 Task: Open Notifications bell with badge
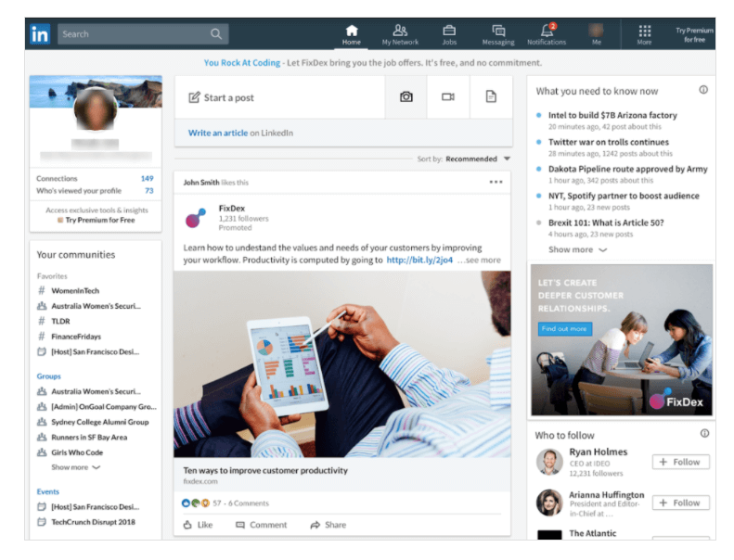pos(547,35)
